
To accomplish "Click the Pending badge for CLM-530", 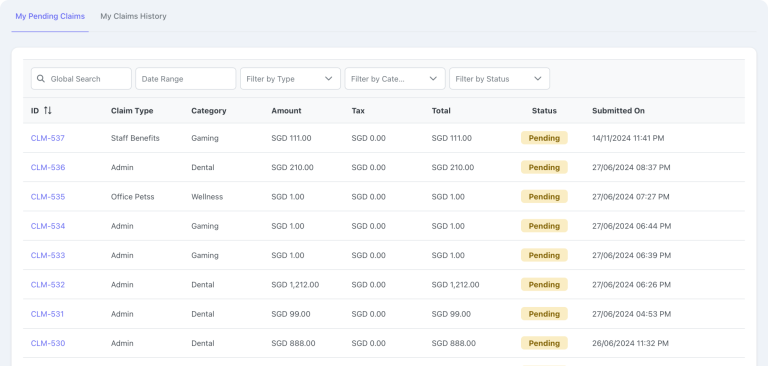I will [544, 343].
